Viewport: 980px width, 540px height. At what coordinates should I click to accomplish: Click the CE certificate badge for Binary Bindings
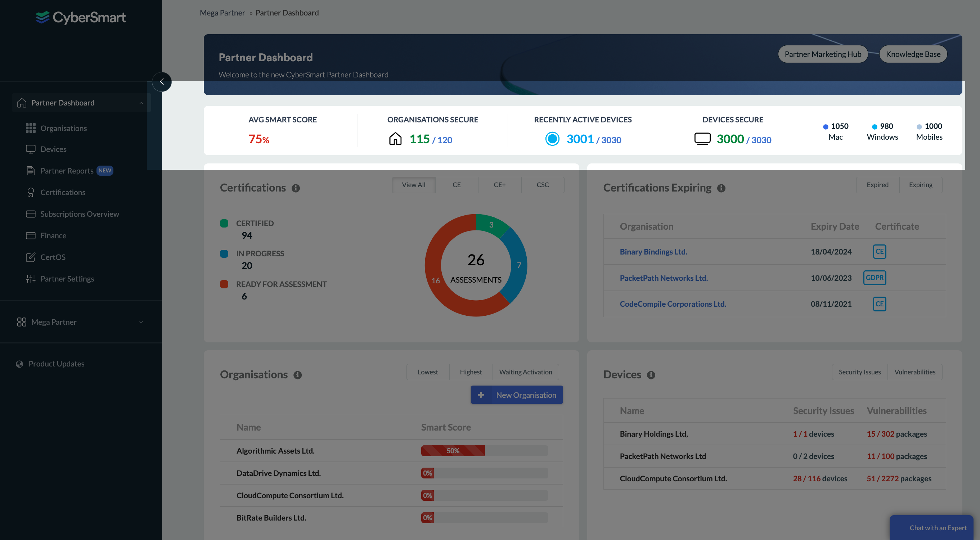pos(879,251)
